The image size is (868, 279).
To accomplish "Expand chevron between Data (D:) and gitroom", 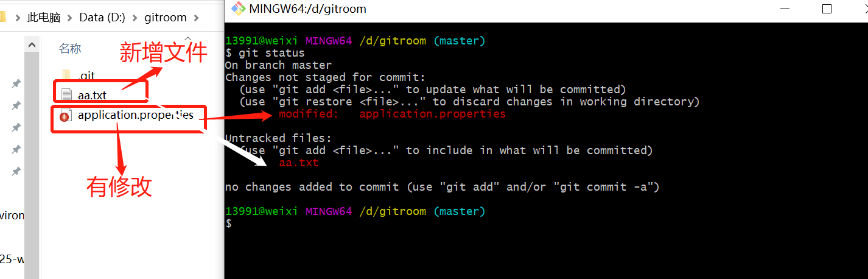I will 135,18.
